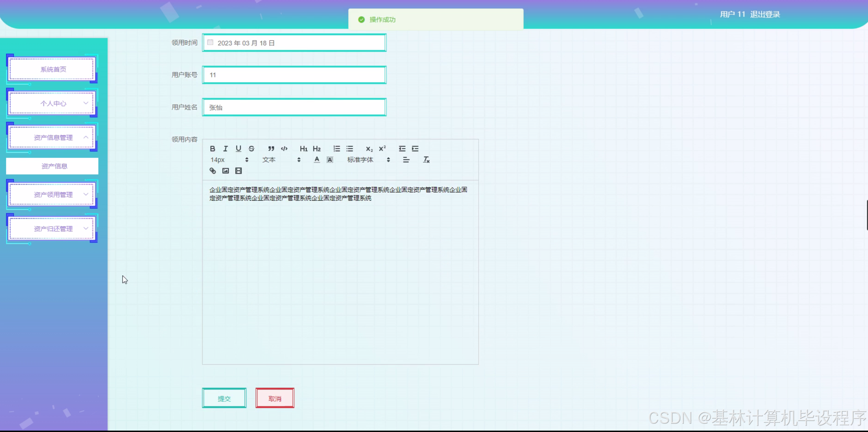868x432 pixels.
Task: Insert code block icon
Action: pyautogui.click(x=284, y=148)
